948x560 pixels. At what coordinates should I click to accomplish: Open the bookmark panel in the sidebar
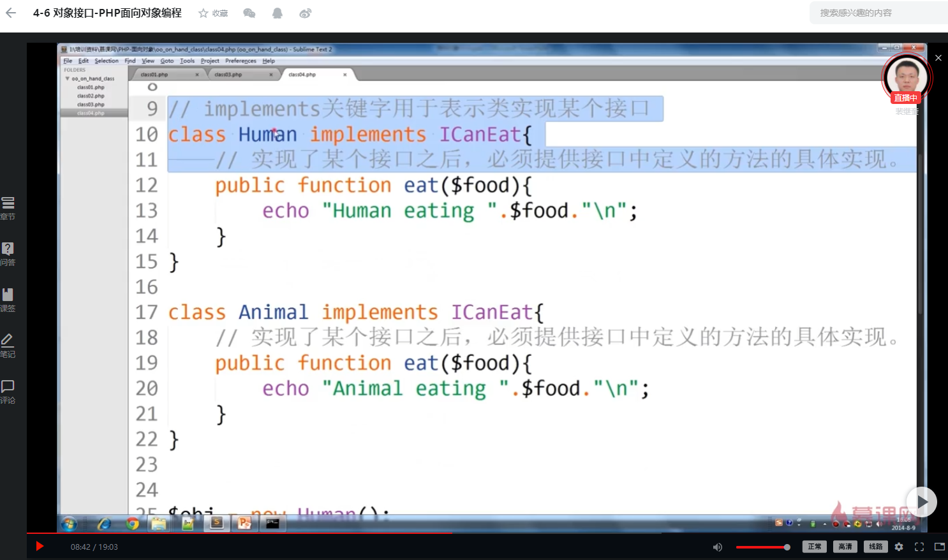pyautogui.click(x=8, y=300)
